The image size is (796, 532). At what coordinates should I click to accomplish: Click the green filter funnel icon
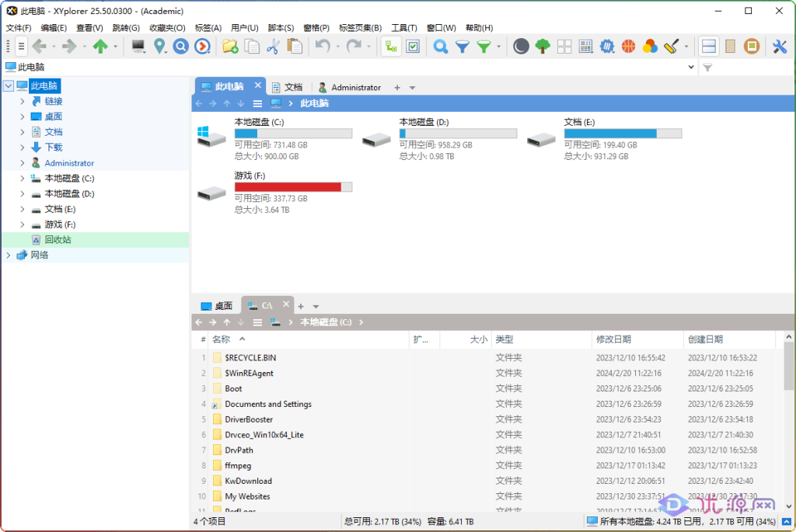[484, 47]
